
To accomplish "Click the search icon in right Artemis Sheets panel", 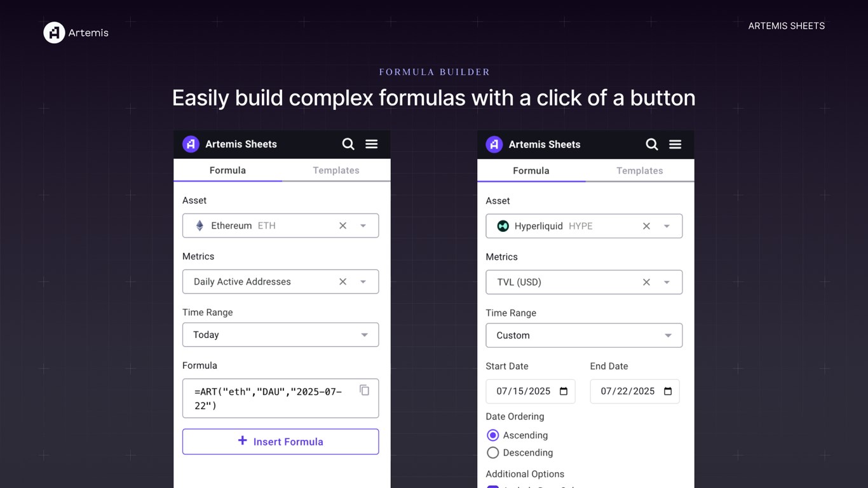I will point(652,144).
